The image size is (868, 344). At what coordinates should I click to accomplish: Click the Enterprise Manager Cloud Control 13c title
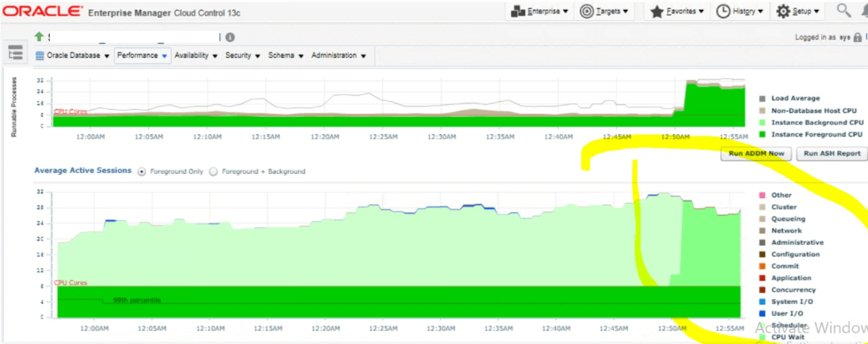coord(164,12)
